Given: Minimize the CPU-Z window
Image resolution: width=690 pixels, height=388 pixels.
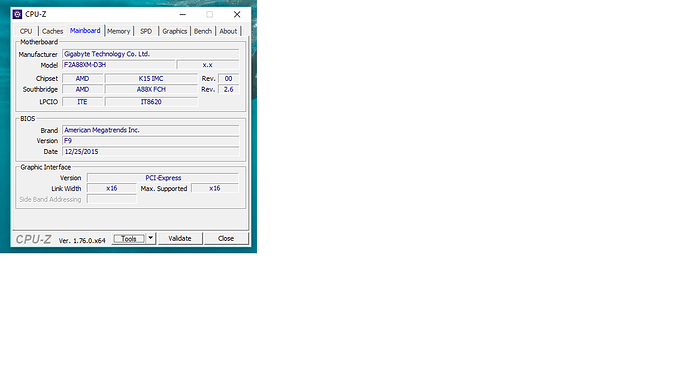Looking at the screenshot, I should point(183,15).
